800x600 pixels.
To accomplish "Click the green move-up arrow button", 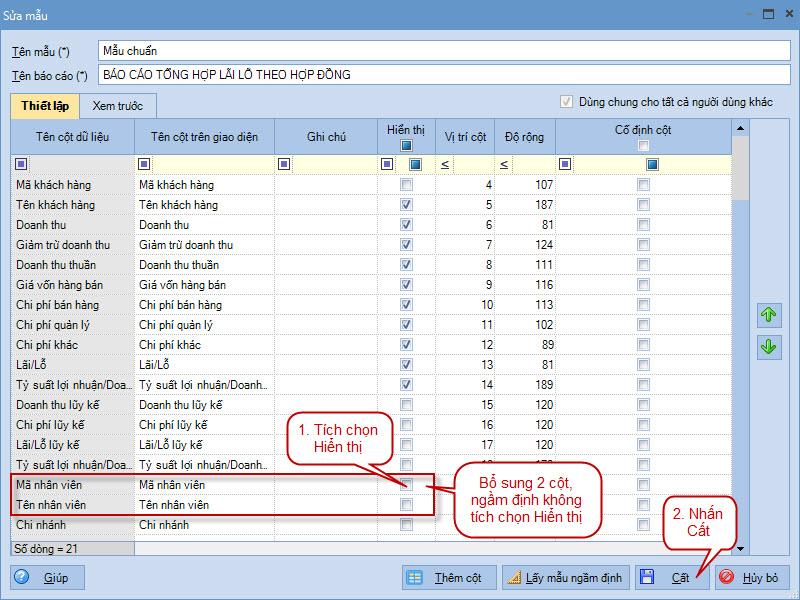I will (769, 315).
